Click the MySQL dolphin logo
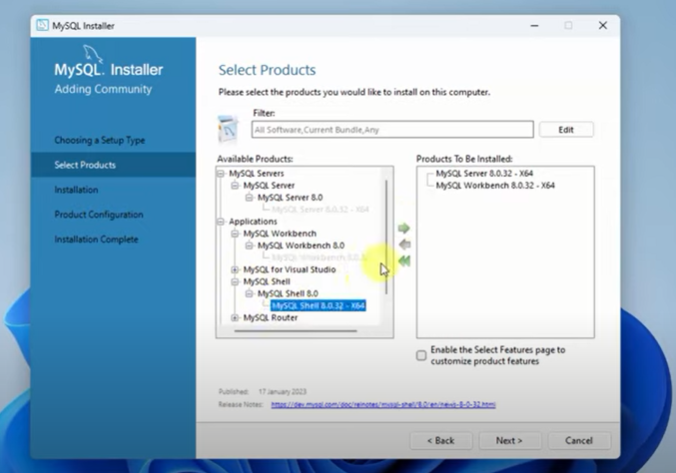676x473 pixels. point(93,55)
